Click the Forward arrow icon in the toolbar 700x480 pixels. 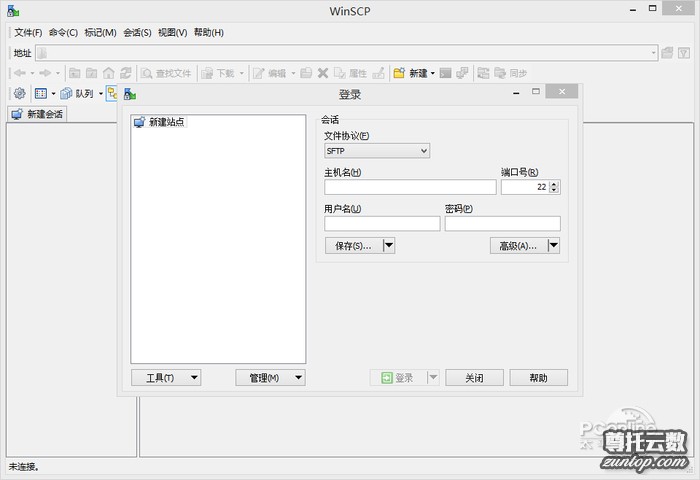[x=45, y=73]
